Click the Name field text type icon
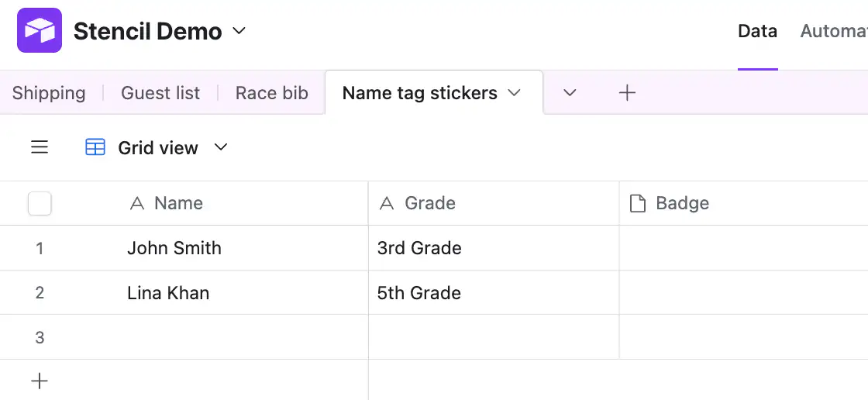 click(136, 203)
